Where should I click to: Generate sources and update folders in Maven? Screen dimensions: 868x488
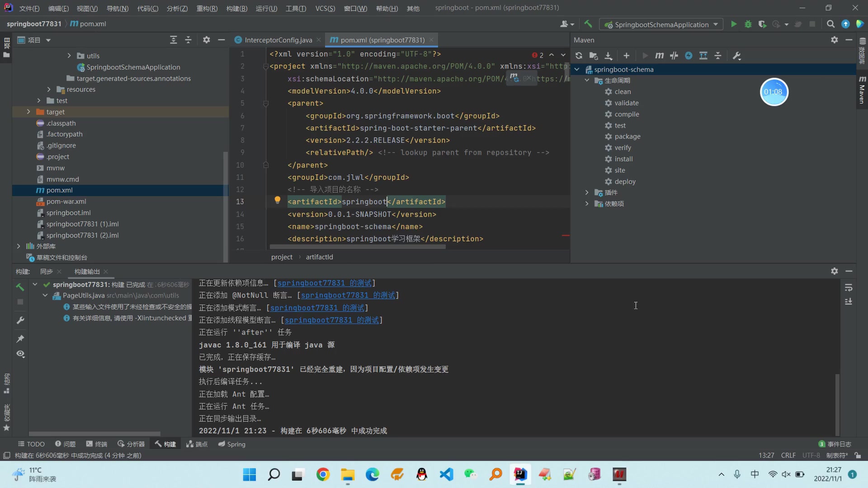pos(594,56)
